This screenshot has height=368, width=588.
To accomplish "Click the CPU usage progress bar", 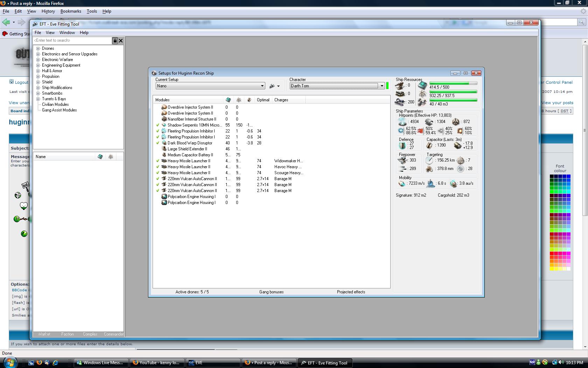I will (453, 83).
